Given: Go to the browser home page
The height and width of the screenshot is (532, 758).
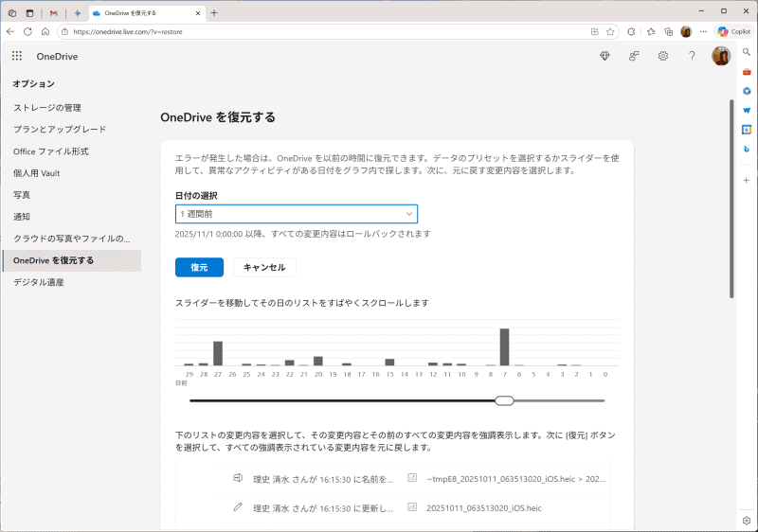Looking at the screenshot, I should pos(45,31).
